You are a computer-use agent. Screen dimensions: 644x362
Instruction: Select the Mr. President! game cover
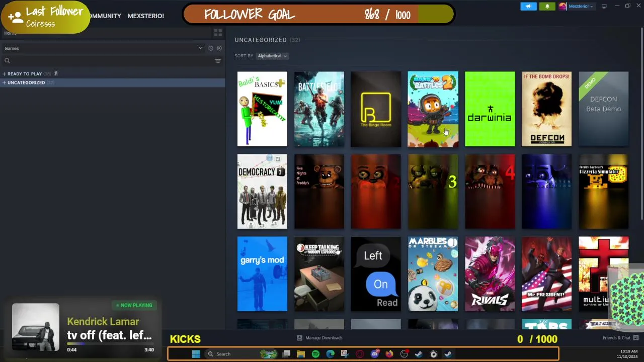(546, 274)
